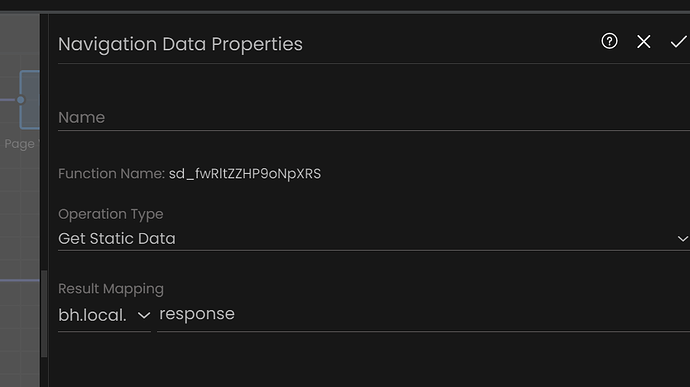Open the Get Static Data dropdown

[374, 239]
